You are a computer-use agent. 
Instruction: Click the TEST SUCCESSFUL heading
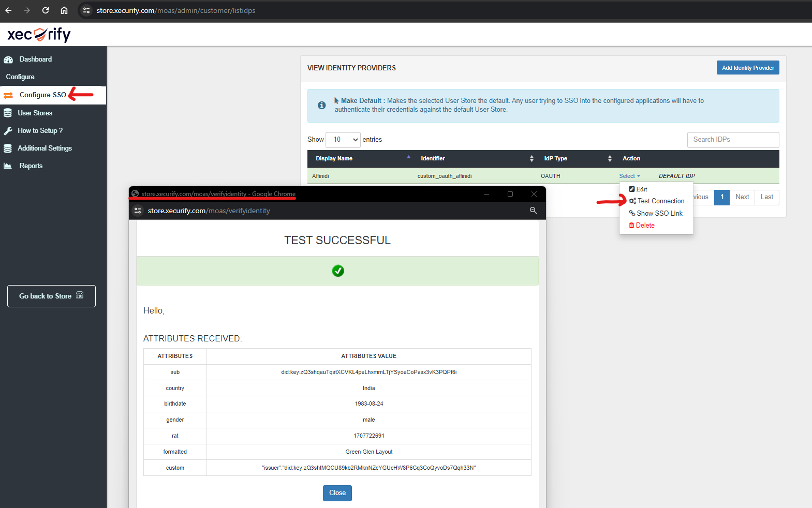tap(337, 241)
